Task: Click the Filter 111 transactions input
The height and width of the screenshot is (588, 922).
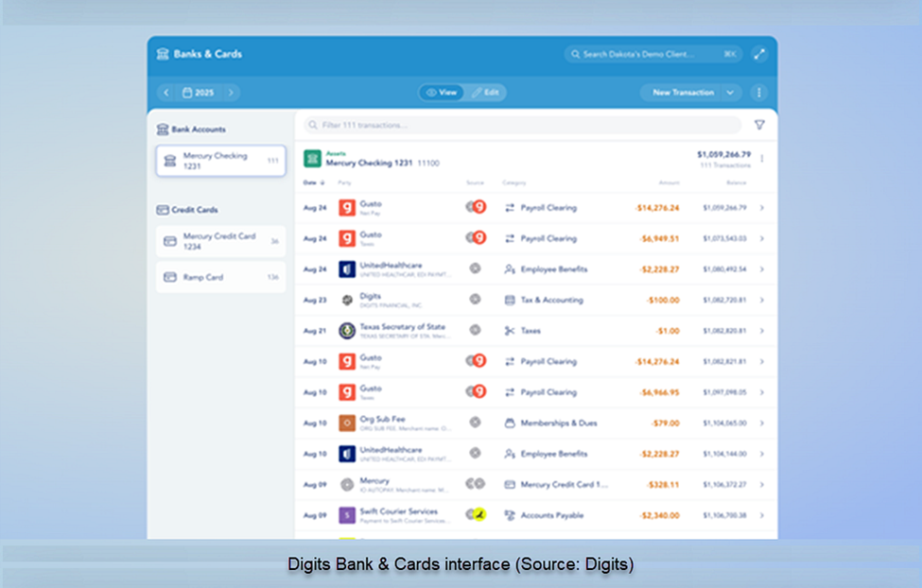Action: (x=522, y=125)
